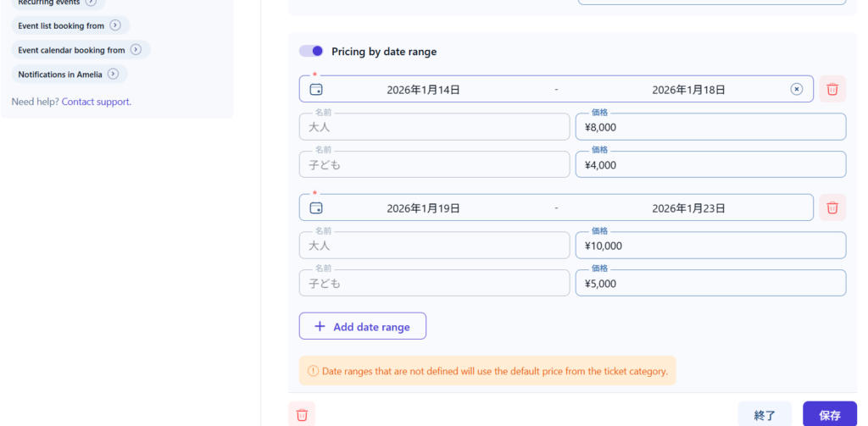Click bottom-left red trash icon

[302, 415]
